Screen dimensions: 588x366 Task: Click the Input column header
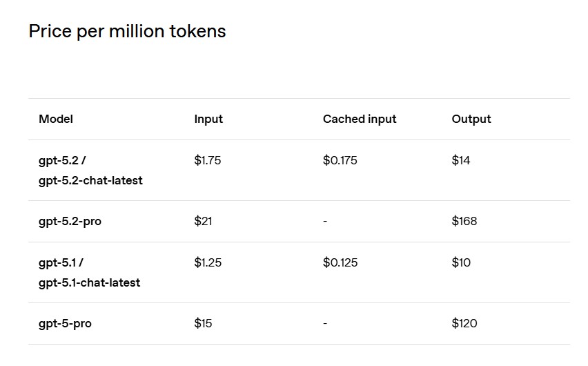coord(208,119)
